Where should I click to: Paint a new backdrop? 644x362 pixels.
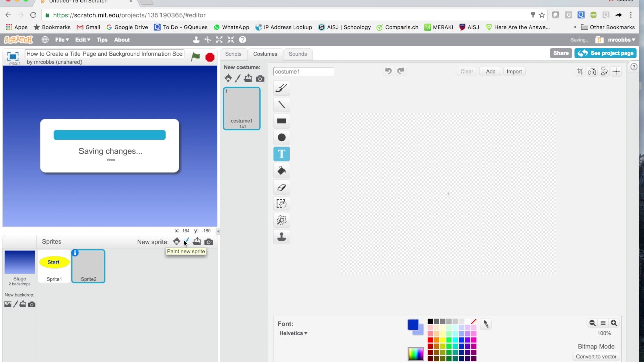pyautogui.click(x=15, y=304)
